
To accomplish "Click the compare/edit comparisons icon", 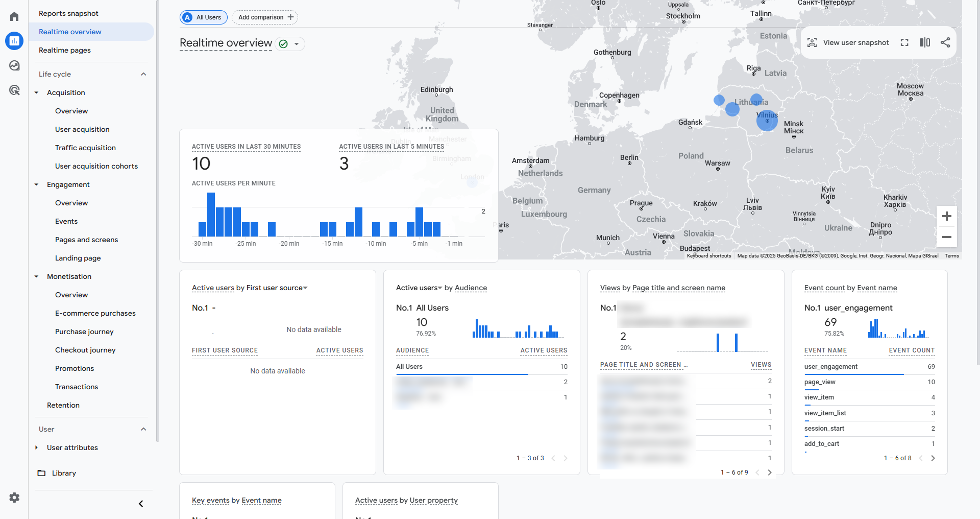I will 924,42.
